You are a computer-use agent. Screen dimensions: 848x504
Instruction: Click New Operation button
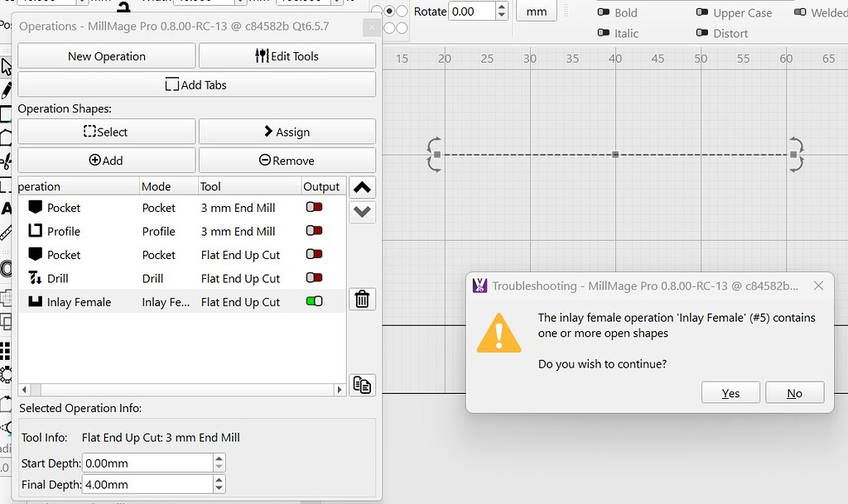click(107, 56)
